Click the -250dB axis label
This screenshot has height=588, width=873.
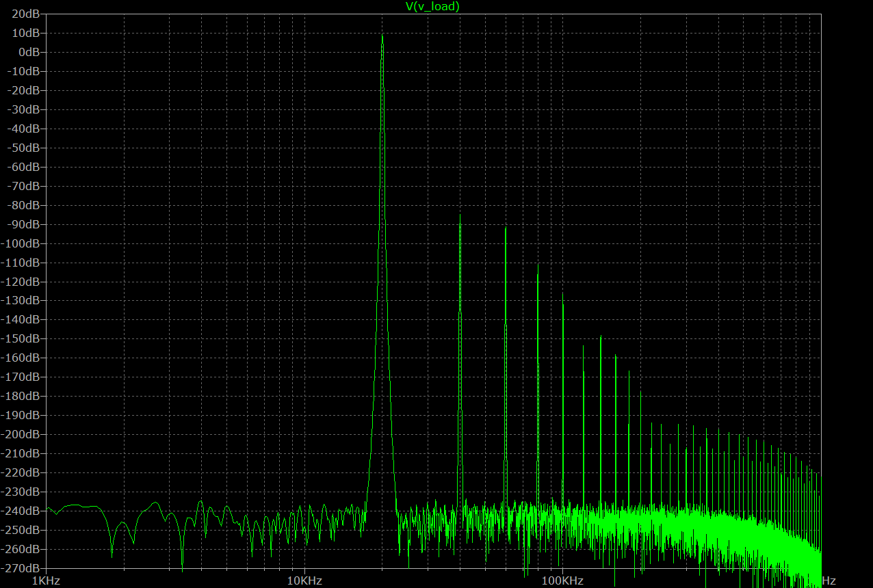21,530
